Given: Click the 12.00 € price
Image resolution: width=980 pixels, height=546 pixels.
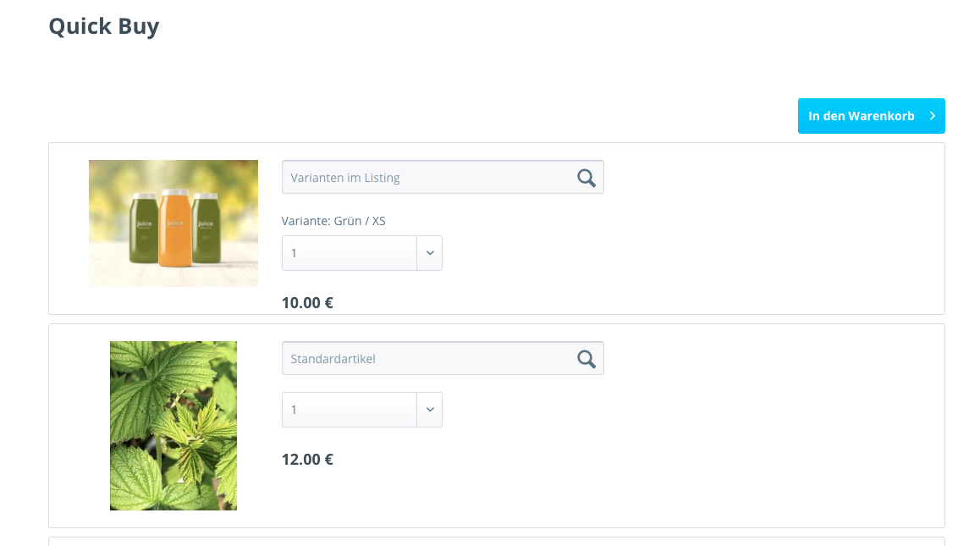Looking at the screenshot, I should click(x=307, y=460).
